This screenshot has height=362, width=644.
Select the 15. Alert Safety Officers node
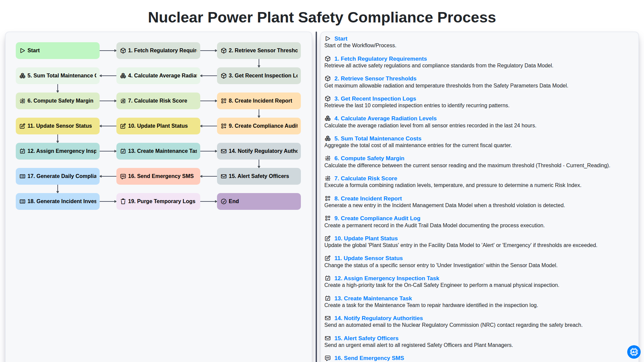(259, 176)
